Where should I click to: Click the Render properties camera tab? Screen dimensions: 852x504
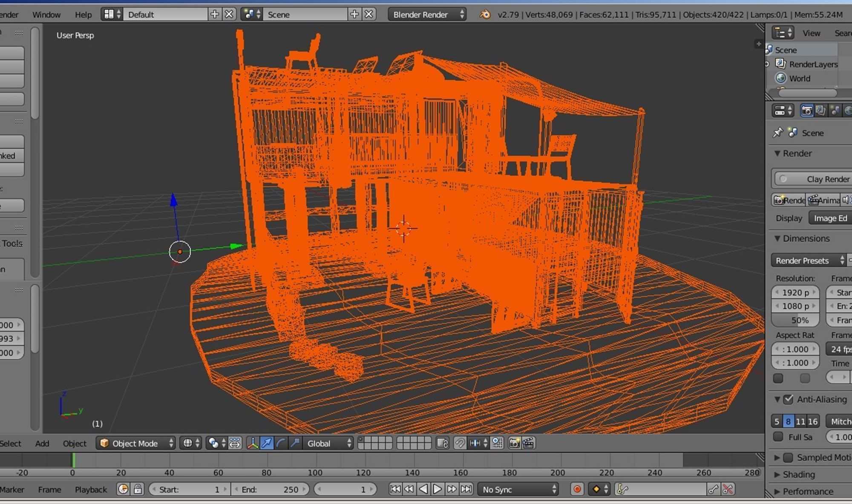click(806, 111)
